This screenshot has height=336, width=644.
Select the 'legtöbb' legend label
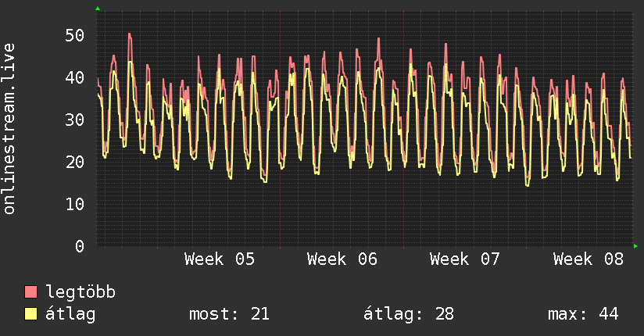click(x=80, y=292)
